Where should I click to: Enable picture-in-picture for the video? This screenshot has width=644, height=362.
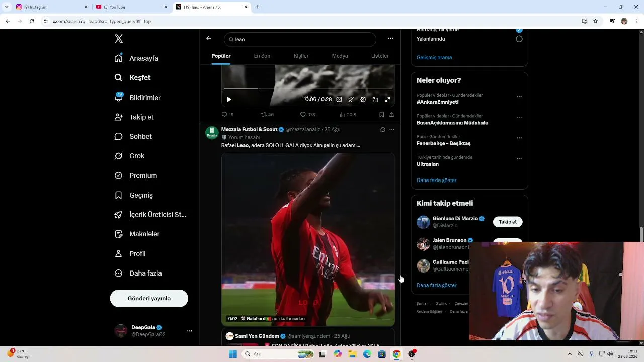(375, 100)
